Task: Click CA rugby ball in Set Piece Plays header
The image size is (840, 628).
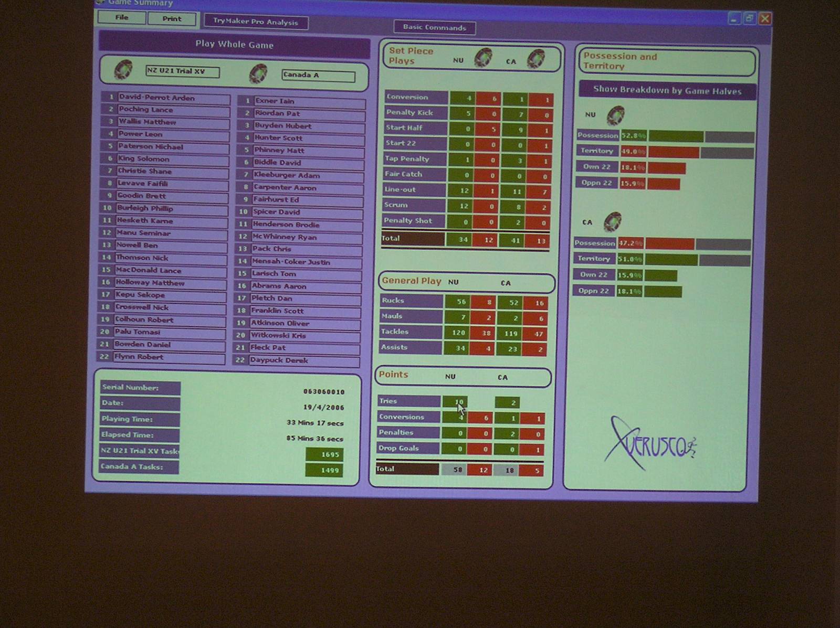Action: click(535, 59)
